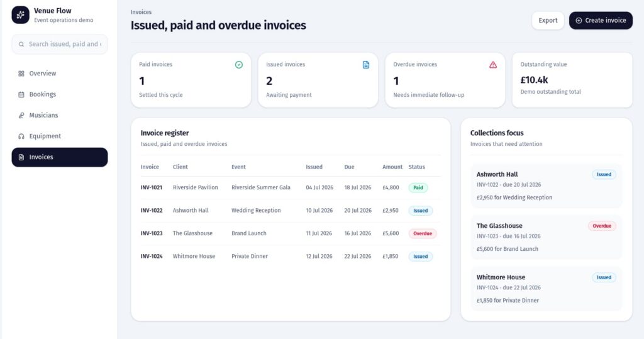Click the magnifier icon in search box
This screenshot has height=339, width=644.
[x=21, y=45]
